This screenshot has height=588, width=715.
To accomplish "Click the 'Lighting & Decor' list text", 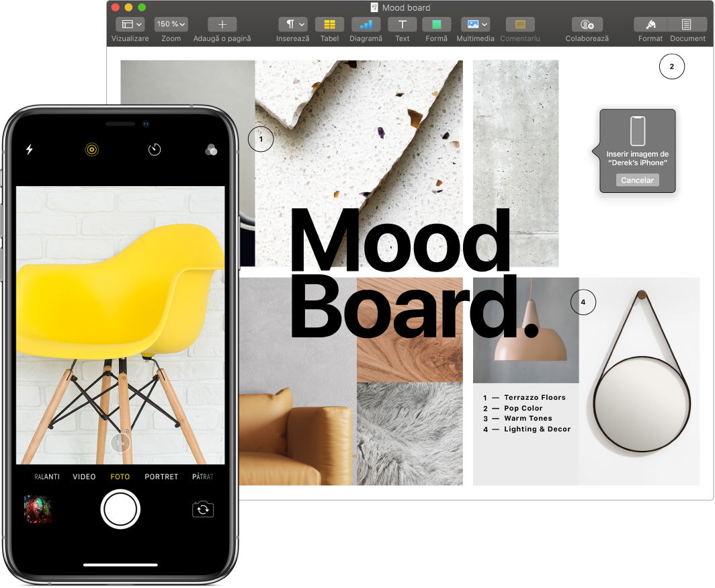I will click(537, 429).
